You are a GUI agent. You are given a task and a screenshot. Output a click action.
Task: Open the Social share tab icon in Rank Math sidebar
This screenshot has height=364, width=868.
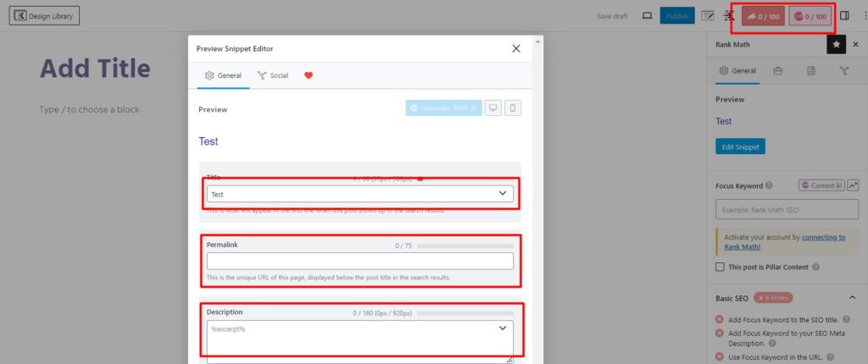[x=843, y=71]
